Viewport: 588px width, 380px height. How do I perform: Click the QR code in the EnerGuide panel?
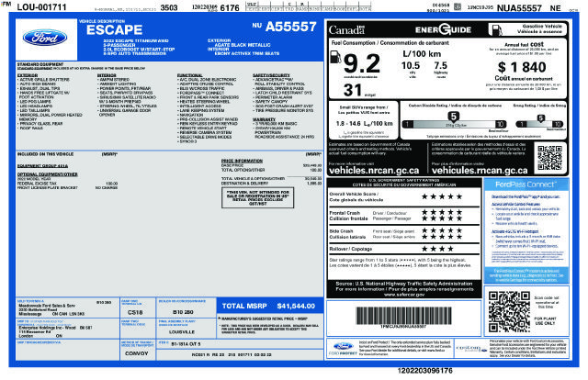coord(550,158)
